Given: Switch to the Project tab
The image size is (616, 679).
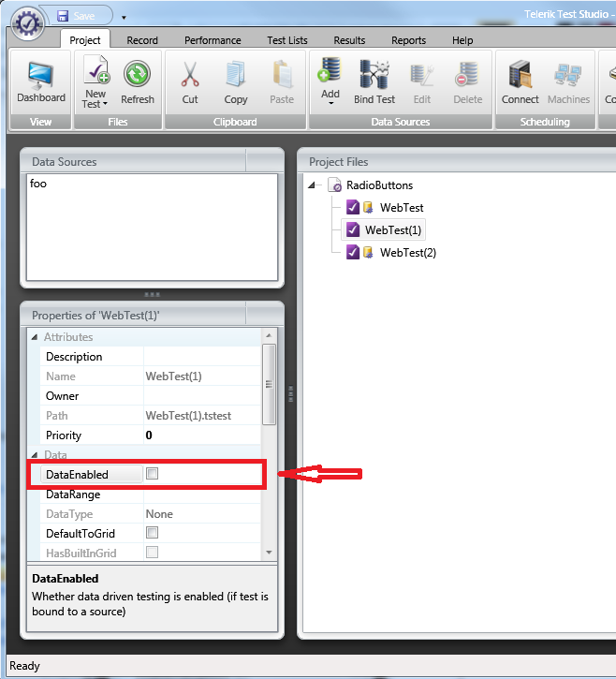Looking at the screenshot, I should [85, 40].
